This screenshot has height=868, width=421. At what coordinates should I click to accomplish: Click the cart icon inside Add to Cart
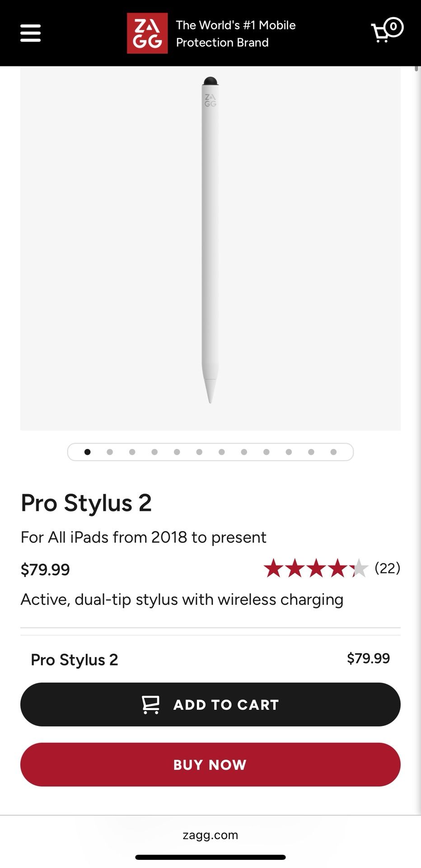150,704
